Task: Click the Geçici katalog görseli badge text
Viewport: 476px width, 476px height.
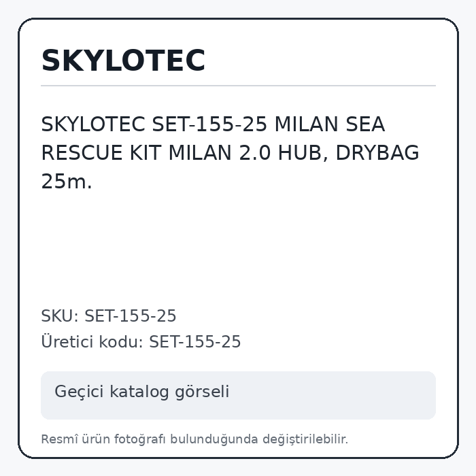Action: [x=141, y=391]
